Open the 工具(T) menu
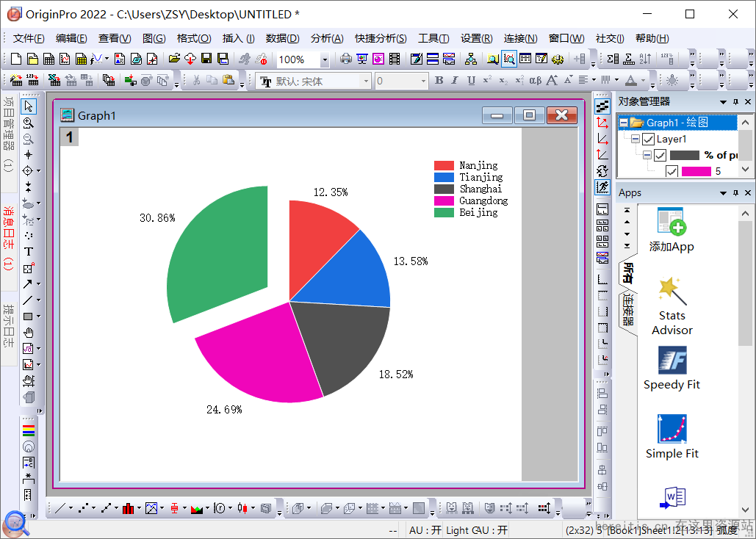756x539 pixels. tap(433, 39)
